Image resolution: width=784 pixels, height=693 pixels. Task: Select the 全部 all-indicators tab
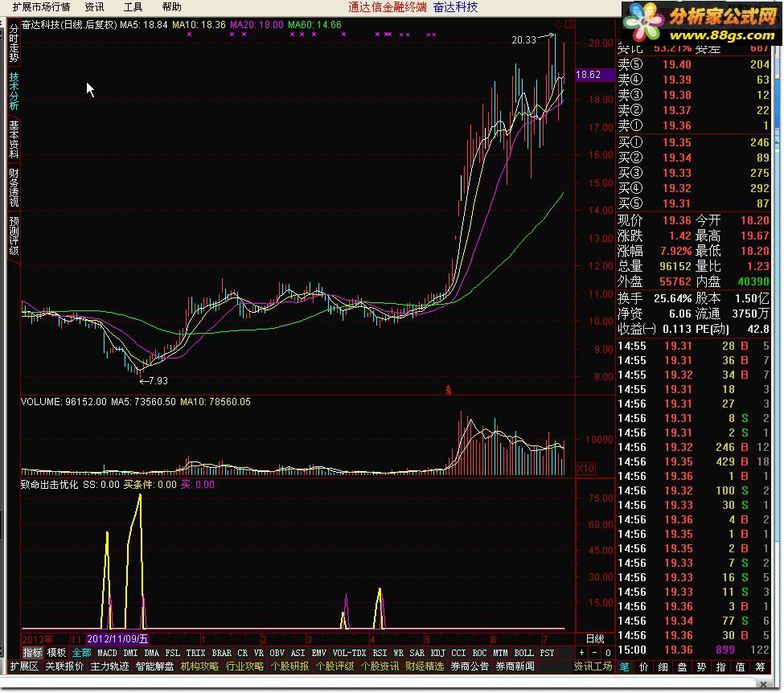[x=81, y=653]
